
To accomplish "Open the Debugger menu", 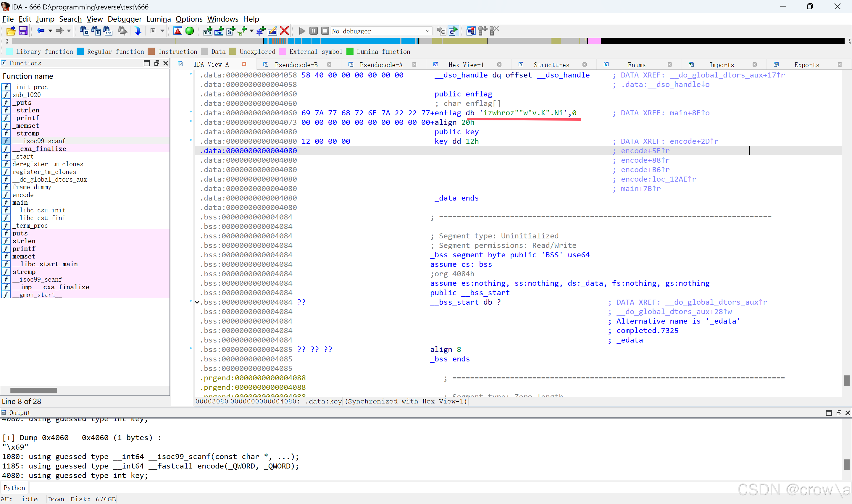I will pos(124,19).
